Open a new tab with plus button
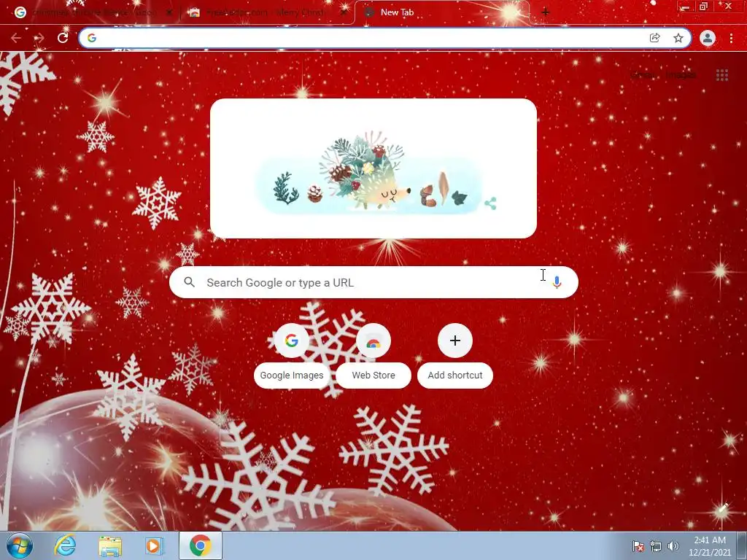The width and height of the screenshot is (747, 560). coord(546,12)
